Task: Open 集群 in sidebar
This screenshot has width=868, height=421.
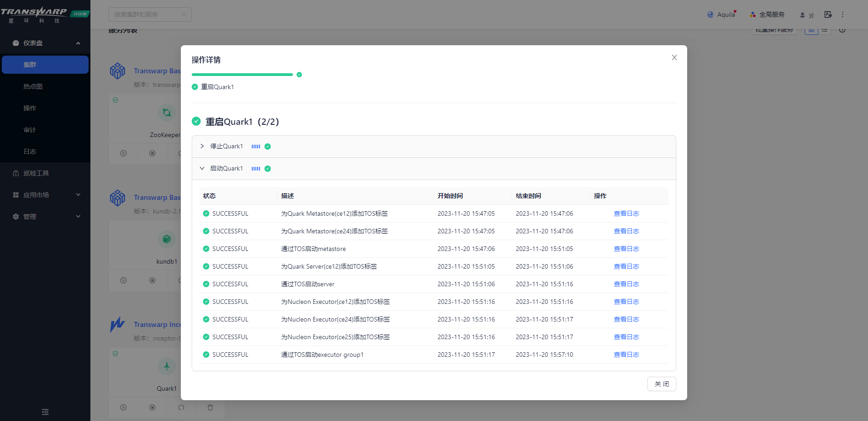Action: pyautogui.click(x=45, y=65)
